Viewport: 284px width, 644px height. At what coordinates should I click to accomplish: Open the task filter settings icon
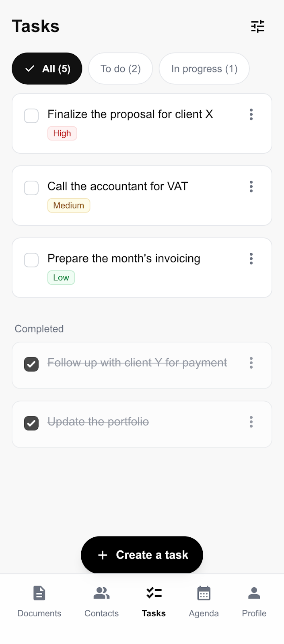[x=258, y=26]
